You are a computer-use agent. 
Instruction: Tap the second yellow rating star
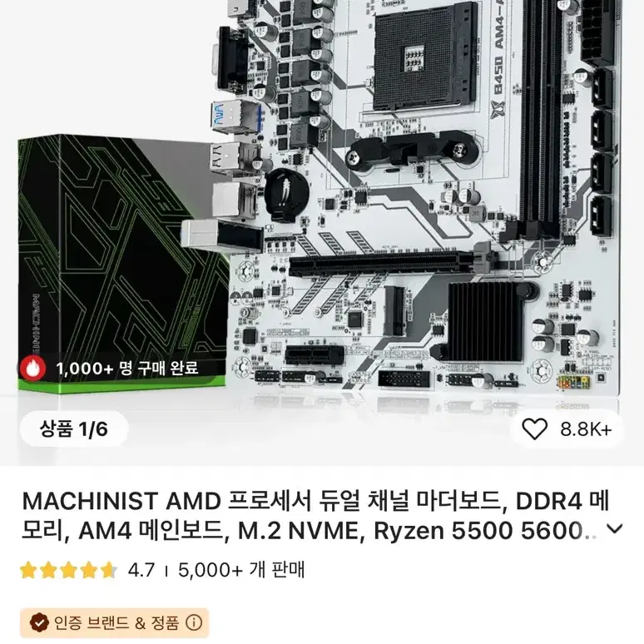[48, 571]
